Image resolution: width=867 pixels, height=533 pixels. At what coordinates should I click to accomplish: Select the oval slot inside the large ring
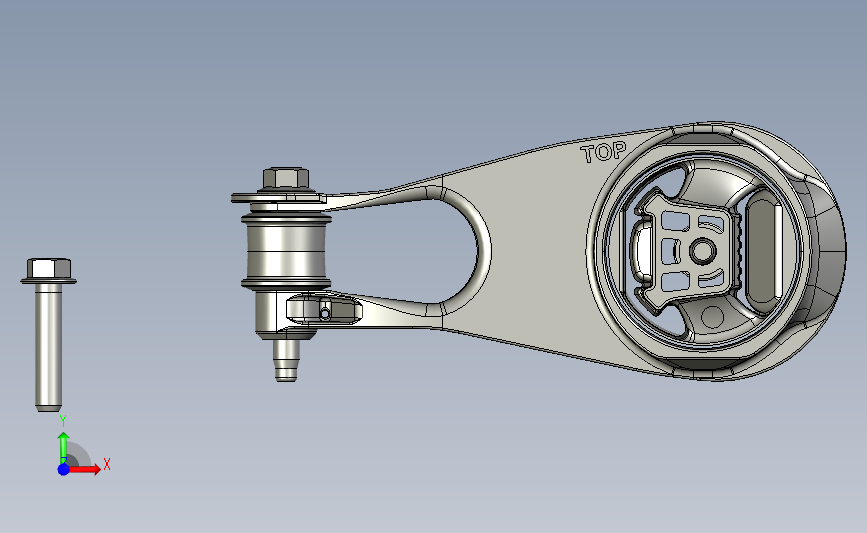762,252
